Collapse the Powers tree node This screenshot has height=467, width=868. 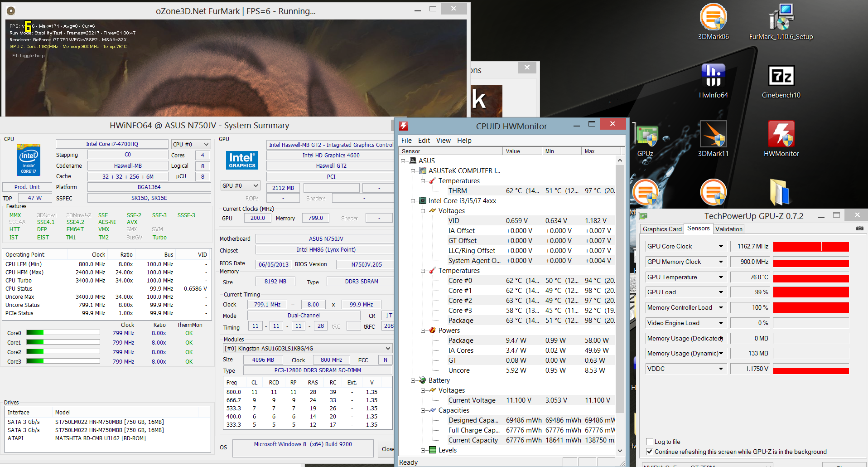pyautogui.click(x=423, y=331)
